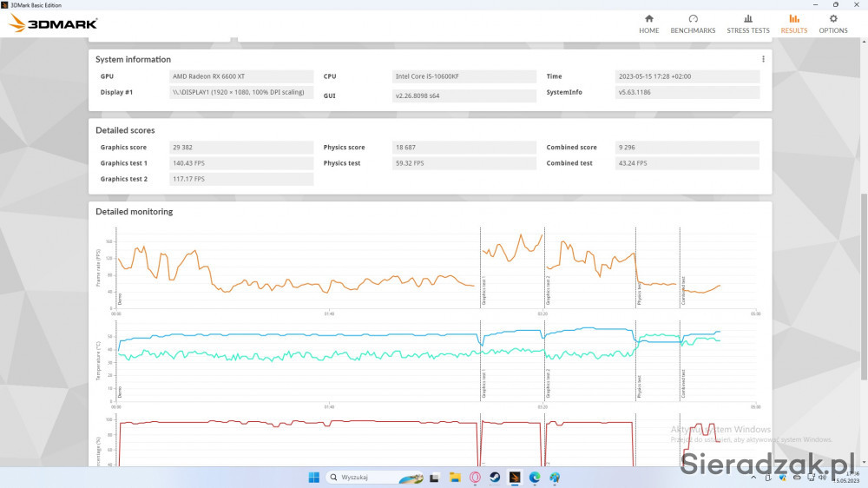This screenshot has height=488, width=868.
Task: Click the 3DMark taskbar icon
Action: click(515, 478)
